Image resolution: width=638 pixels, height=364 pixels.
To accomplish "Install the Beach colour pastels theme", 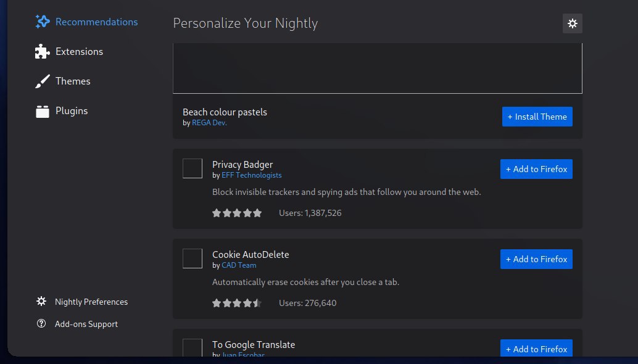I will (x=537, y=117).
